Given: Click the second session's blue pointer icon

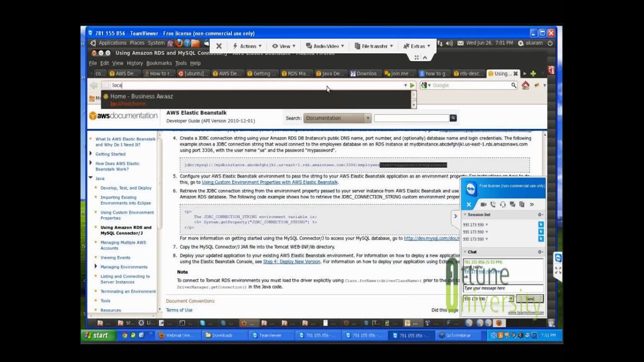Looking at the screenshot, I should pyautogui.click(x=541, y=232).
